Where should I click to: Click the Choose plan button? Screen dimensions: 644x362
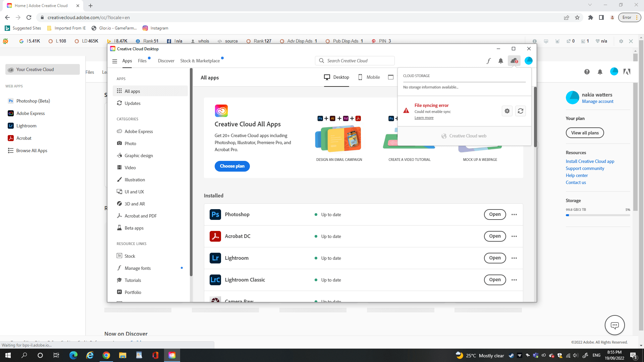(x=232, y=166)
